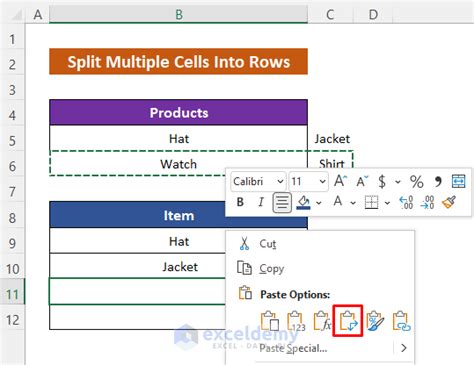Viewport: 474px width, 365px height.
Task: Toggle Bold formatting in mini toolbar
Action: [x=240, y=202]
